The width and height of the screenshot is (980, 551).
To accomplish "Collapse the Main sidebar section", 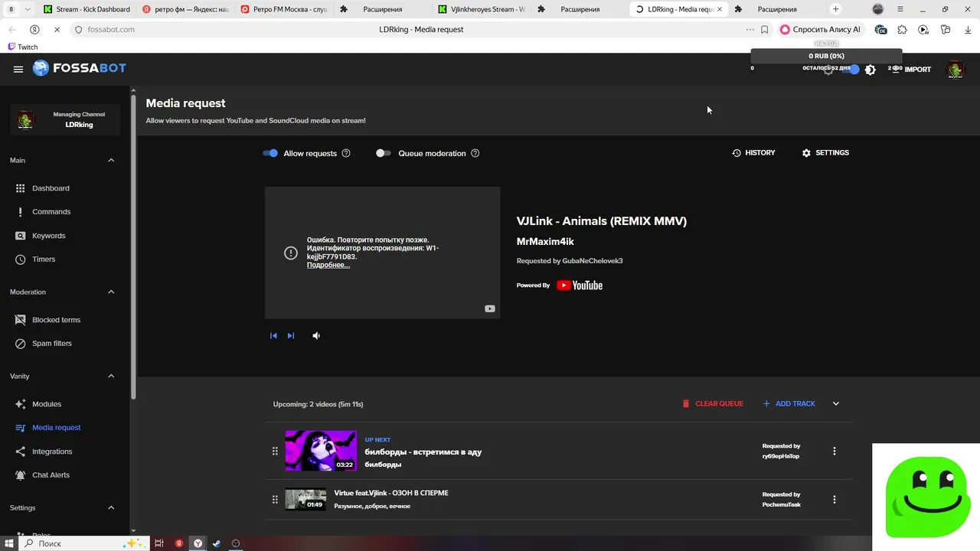I will coord(111,161).
